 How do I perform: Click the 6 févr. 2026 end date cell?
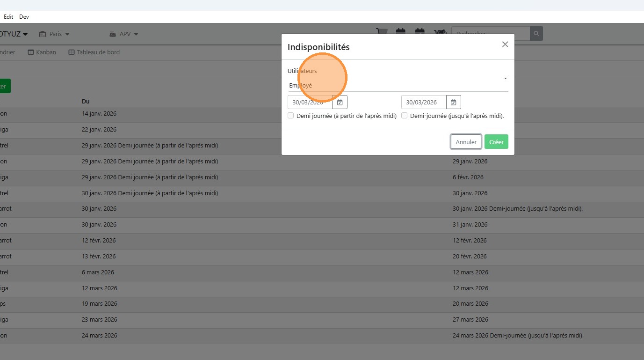(468, 177)
